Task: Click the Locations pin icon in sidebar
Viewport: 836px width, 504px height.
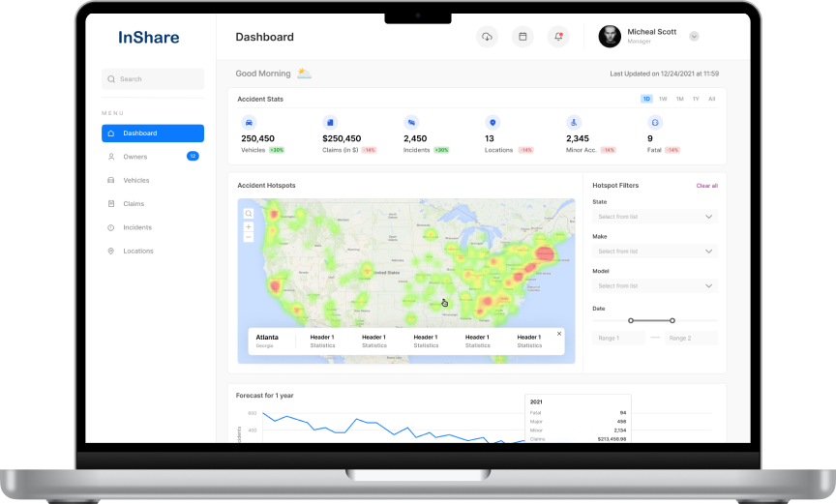Action: pyautogui.click(x=111, y=251)
